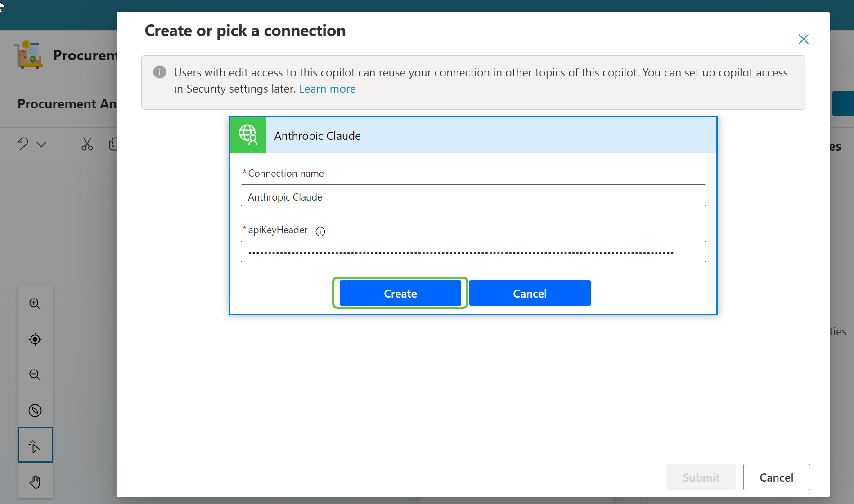Click the Undo icon
Image resolution: width=854 pixels, height=504 pixels.
click(x=22, y=143)
